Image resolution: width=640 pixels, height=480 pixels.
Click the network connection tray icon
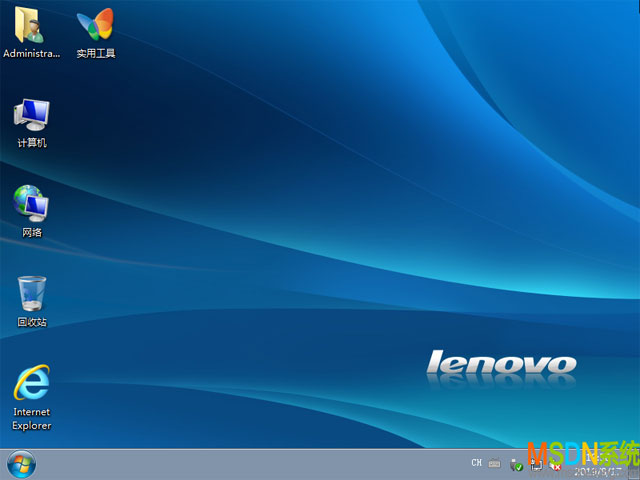coord(536,464)
